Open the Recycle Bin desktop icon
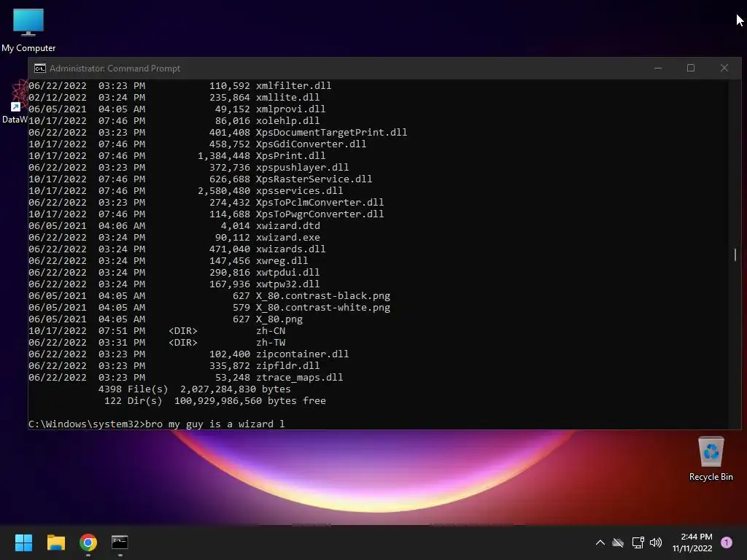This screenshot has width=747, height=560. 711,459
